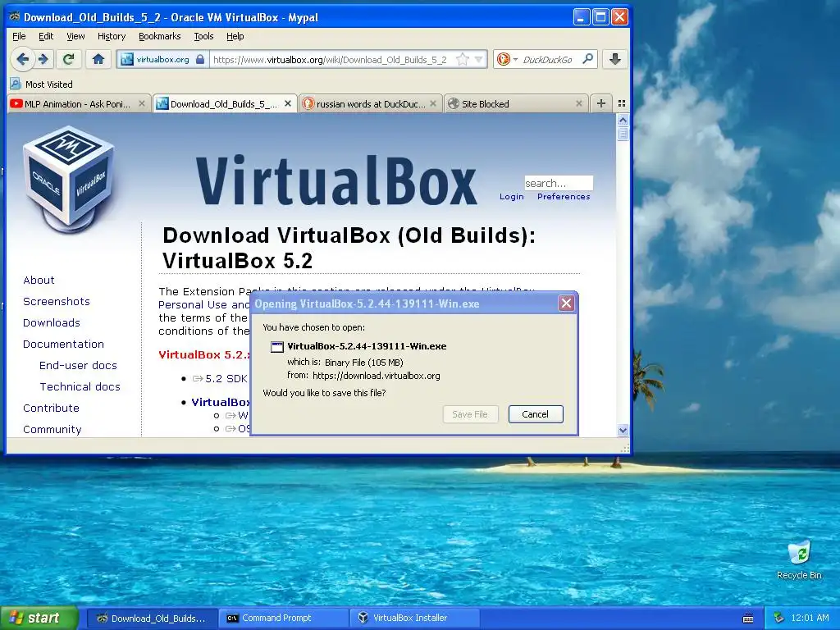The height and width of the screenshot is (630, 840).
Task: Open the browser home page
Action: [98, 59]
